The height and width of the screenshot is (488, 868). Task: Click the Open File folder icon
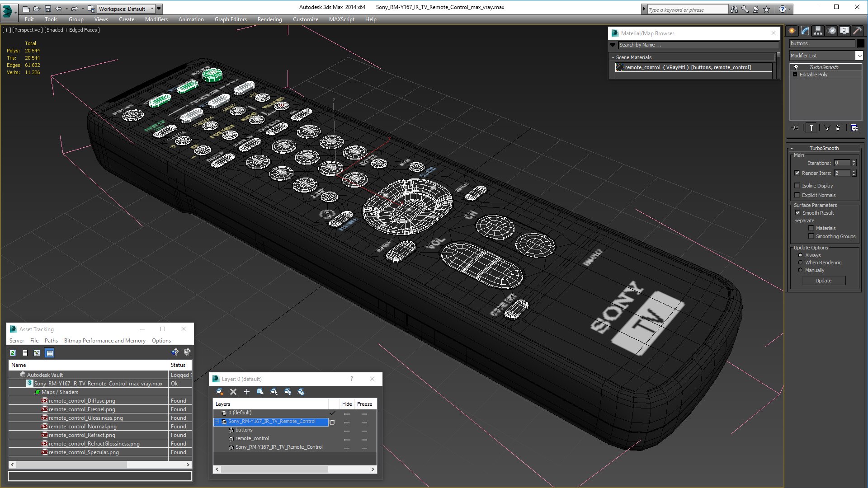(37, 9)
